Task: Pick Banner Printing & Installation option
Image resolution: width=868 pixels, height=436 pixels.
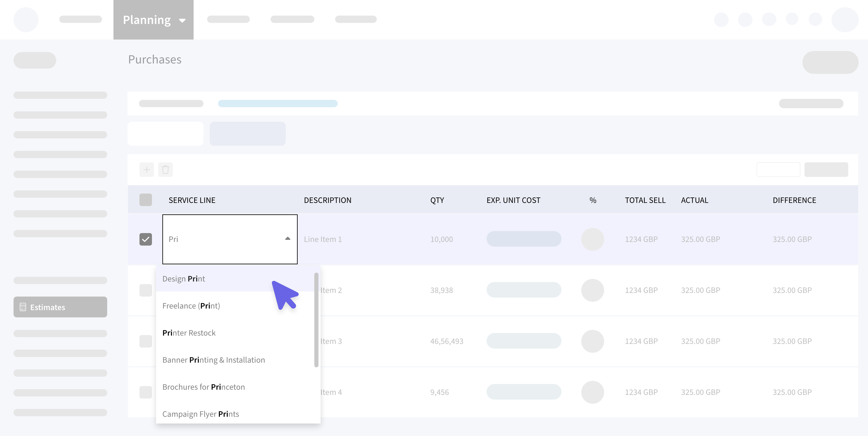Action: 214,360
